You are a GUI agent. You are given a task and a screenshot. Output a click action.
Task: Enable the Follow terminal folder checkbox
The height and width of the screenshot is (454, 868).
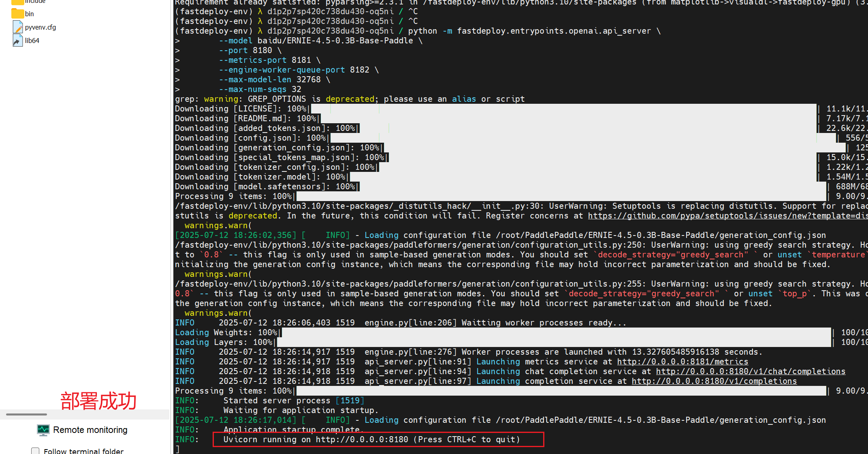[35, 451]
